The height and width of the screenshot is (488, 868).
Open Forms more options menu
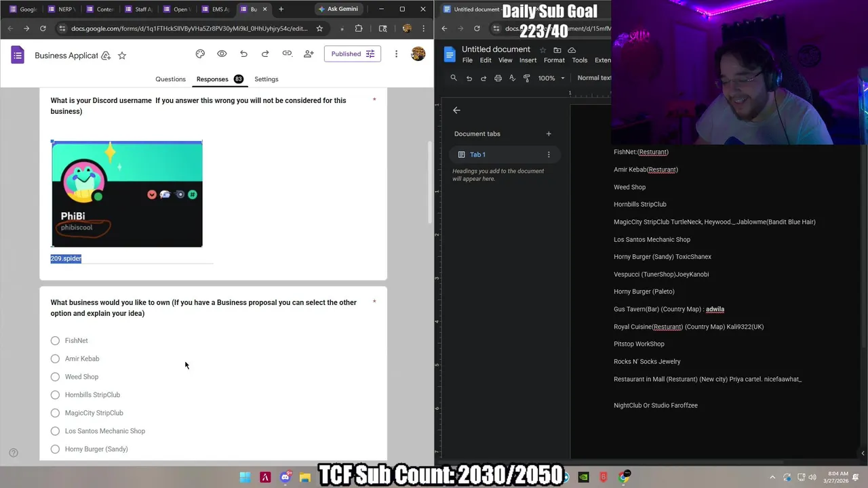point(396,54)
